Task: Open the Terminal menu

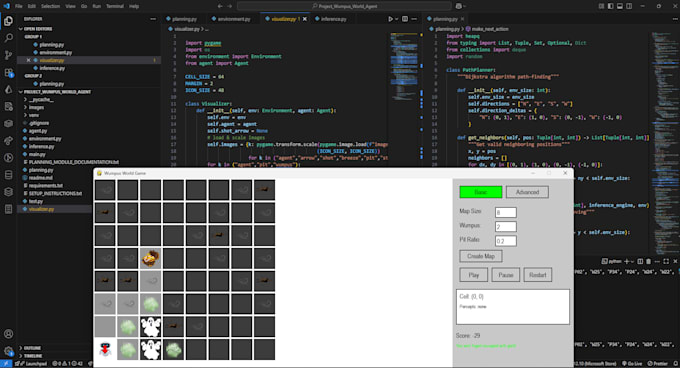Action: tap(115, 6)
